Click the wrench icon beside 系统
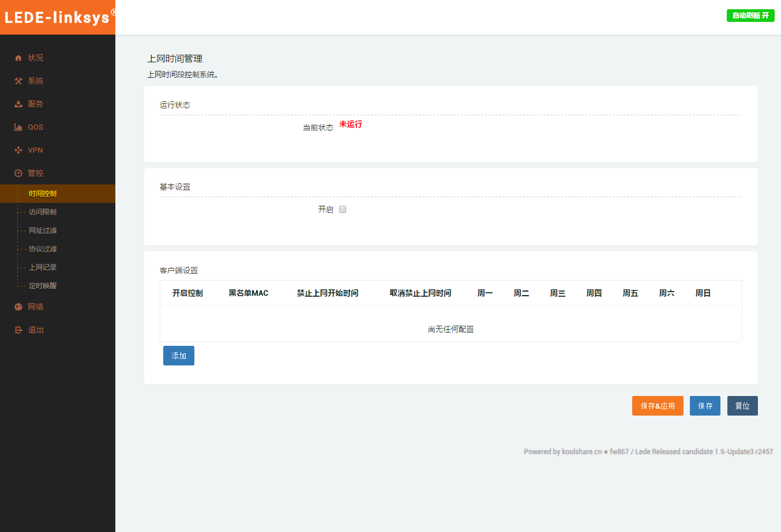 (x=18, y=81)
